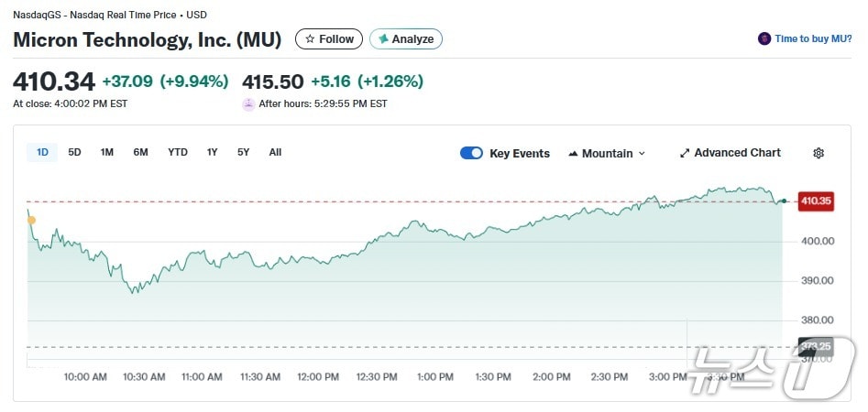The height and width of the screenshot is (412, 868).
Task: Switch to the 5D range
Action: click(x=74, y=152)
